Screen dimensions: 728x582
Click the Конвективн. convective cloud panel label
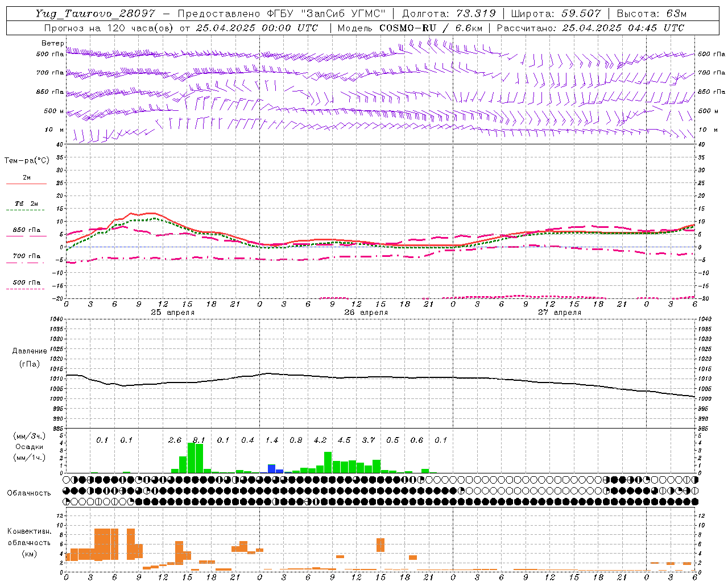click(x=30, y=531)
